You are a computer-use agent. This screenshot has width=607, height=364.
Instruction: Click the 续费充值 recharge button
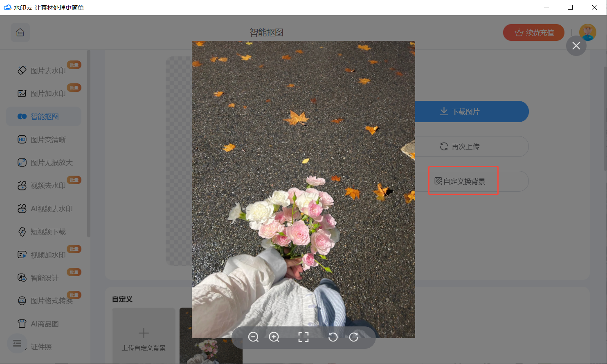tap(534, 33)
